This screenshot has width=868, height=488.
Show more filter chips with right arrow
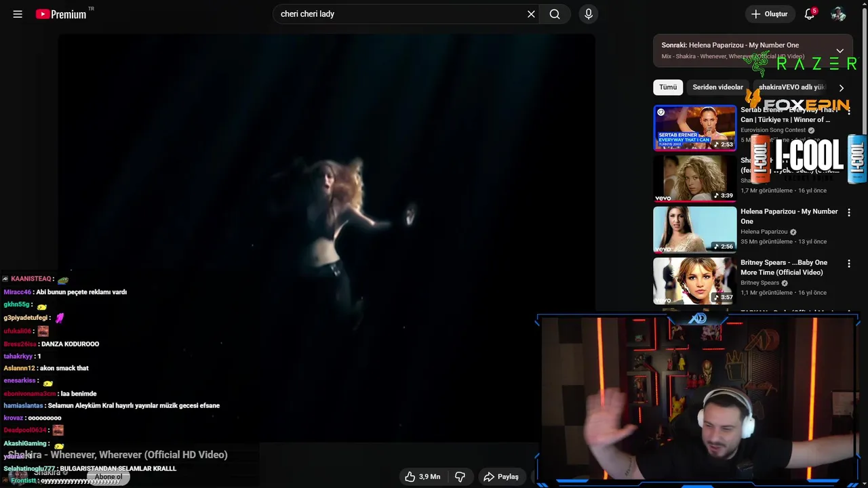pyautogui.click(x=842, y=88)
